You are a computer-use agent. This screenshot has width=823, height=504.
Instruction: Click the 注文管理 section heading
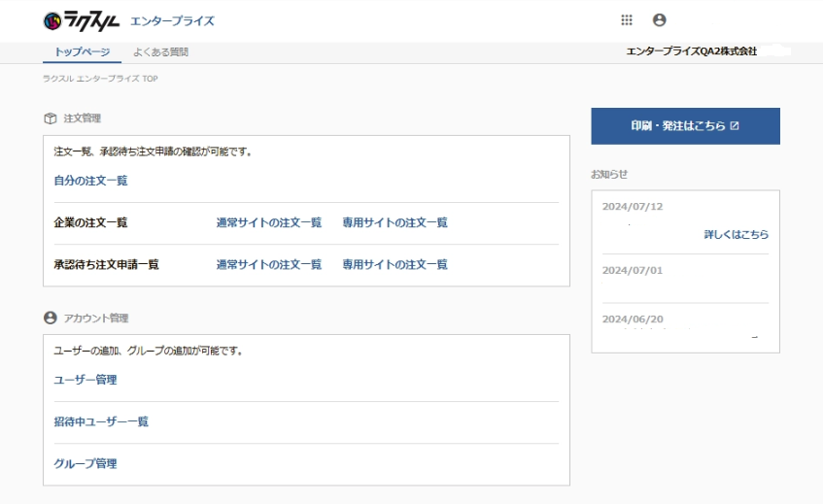tap(83, 118)
